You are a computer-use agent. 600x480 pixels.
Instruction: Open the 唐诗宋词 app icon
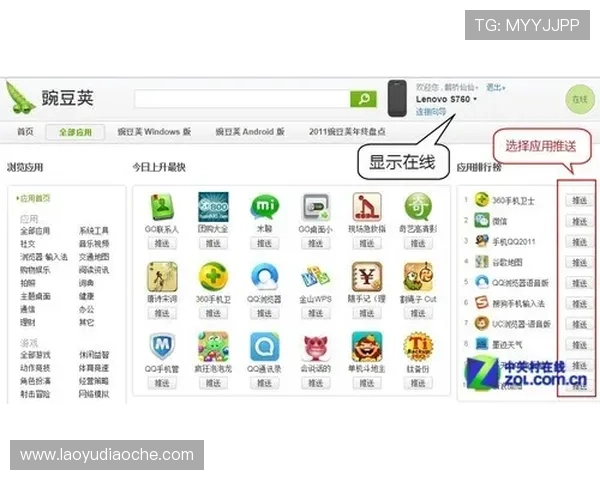click(x=162, y=277)
